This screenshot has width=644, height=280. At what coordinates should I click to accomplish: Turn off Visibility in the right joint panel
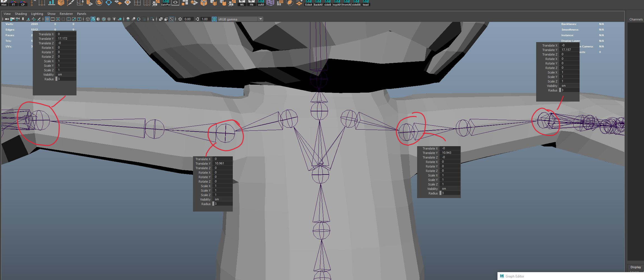(x=563, y=86)
